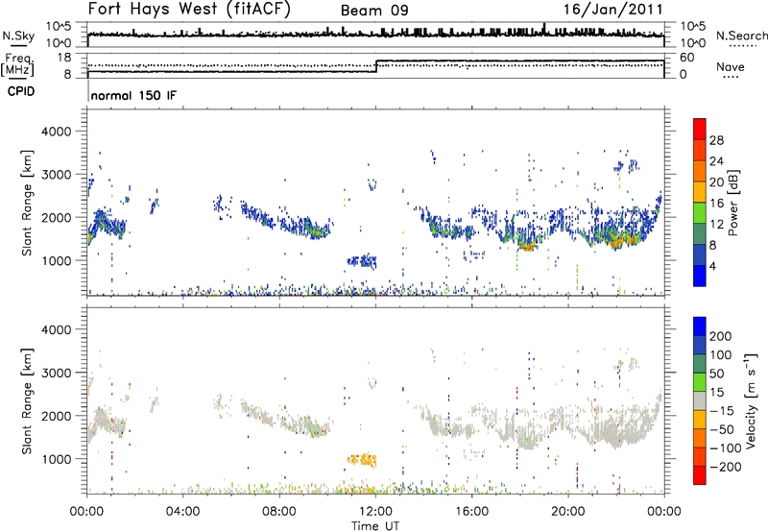
Task: Click the "16:00" time axis label
Action: [x=471, y=512]
